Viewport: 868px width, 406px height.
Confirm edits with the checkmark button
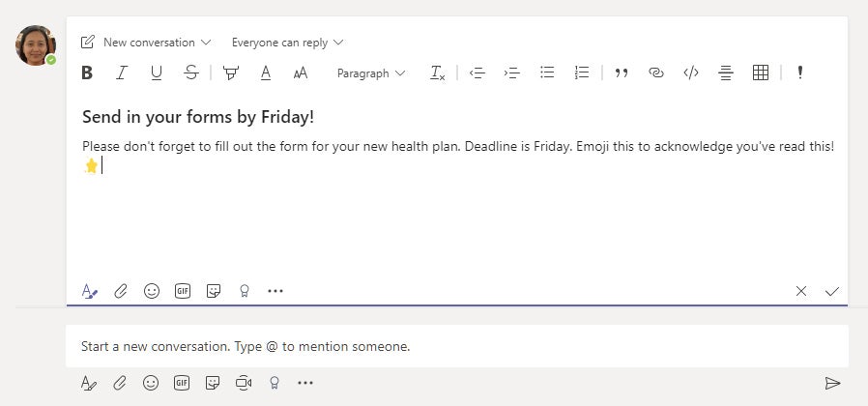pyautogui.click(x=832, y=291)
